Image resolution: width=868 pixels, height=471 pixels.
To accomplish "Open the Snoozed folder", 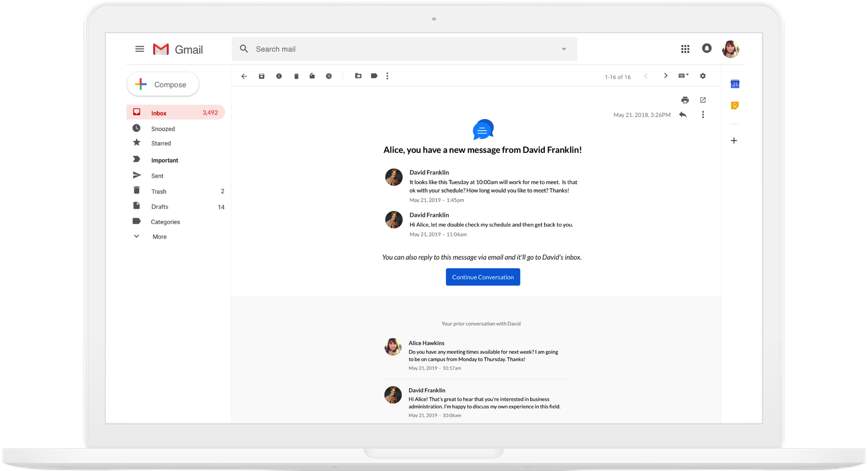I will tap(163, 129).
